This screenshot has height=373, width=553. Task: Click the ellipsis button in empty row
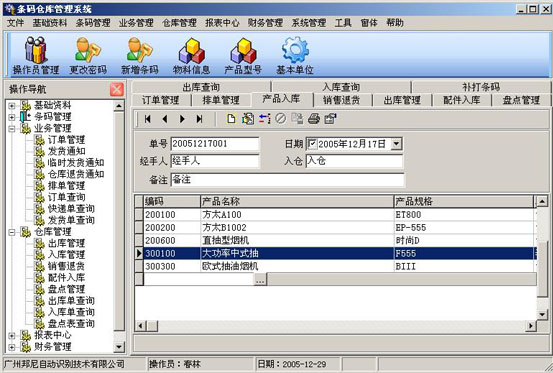(260, 279)
